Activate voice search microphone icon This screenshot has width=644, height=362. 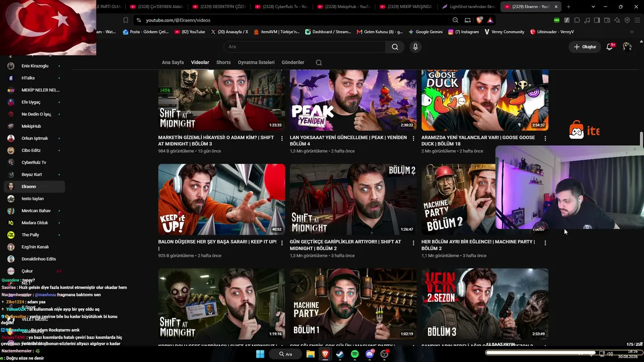[x=415, y=47]
